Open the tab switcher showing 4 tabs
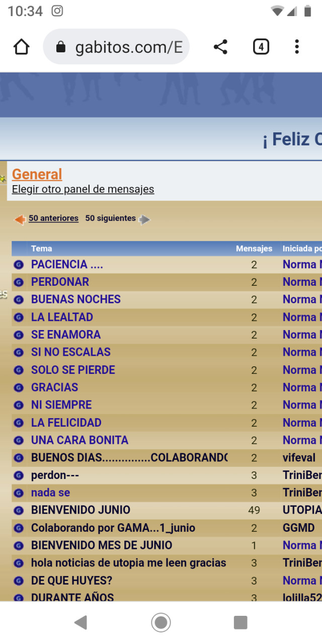322x644 pixels. 261,47
